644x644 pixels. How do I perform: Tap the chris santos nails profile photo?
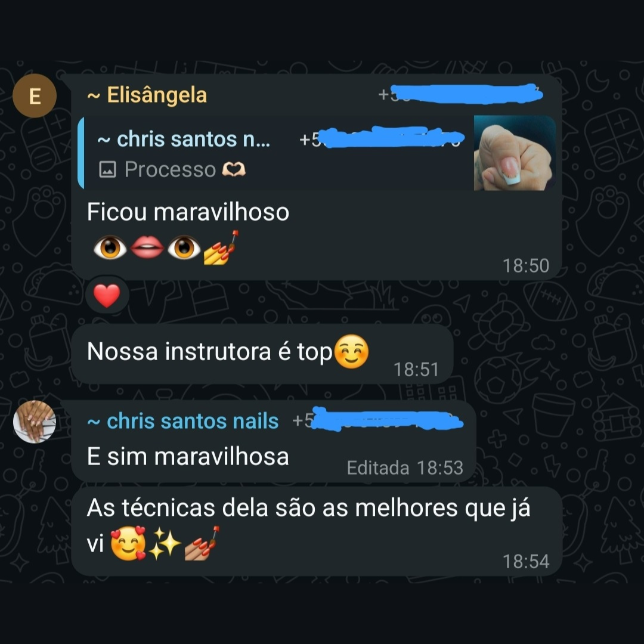pos(35,422)
